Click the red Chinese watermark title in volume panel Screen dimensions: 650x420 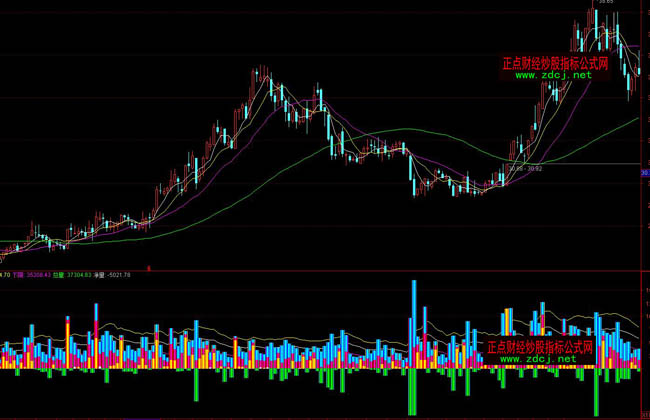coord(539,347)
